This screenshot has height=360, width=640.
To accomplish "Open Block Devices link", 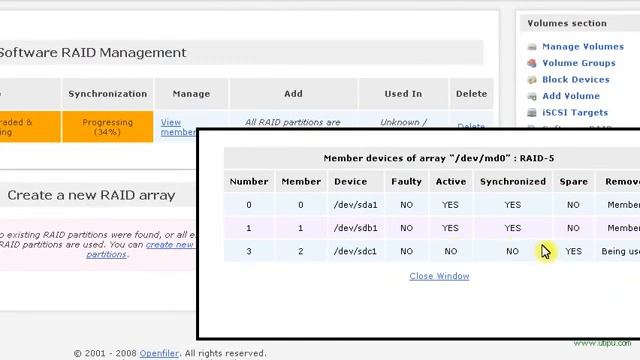I will click(x=576, y=80).
